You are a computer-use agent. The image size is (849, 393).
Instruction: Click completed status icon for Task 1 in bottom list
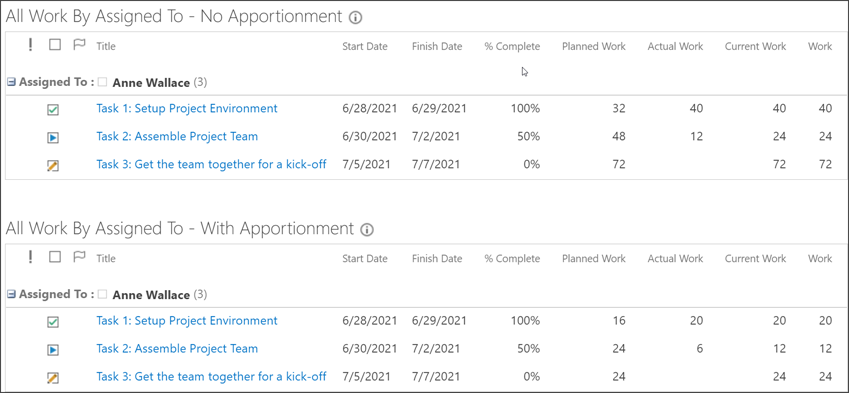(53, 322)
